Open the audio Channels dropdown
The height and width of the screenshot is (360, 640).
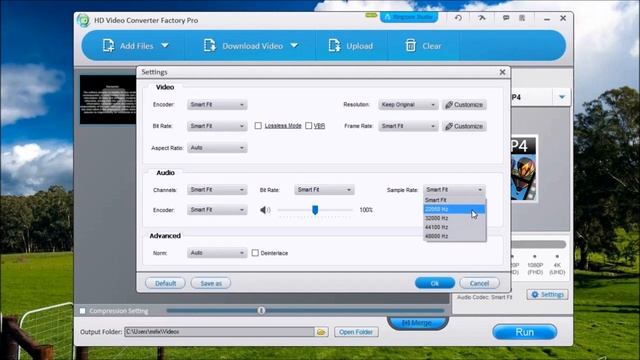(x=217, y=190)
